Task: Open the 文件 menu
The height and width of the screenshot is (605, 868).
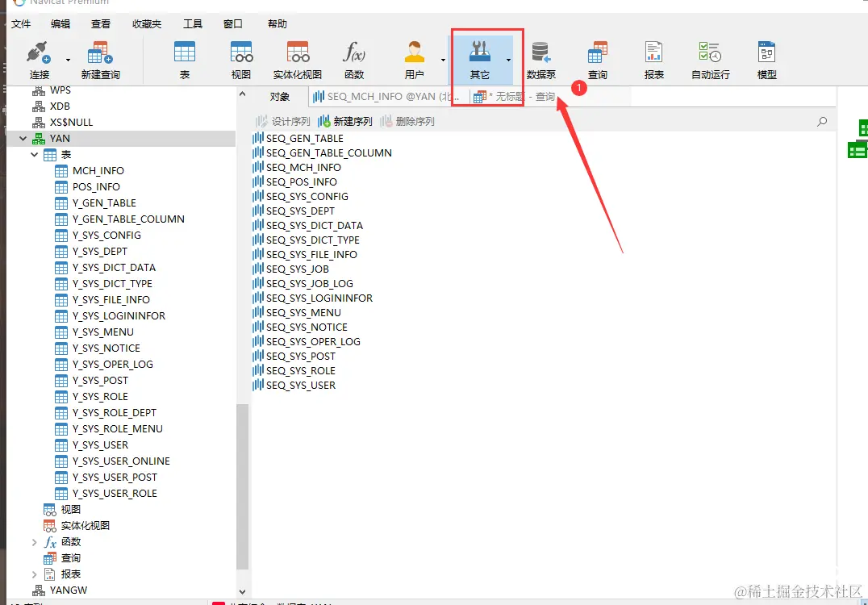Action: click(21, 24)
